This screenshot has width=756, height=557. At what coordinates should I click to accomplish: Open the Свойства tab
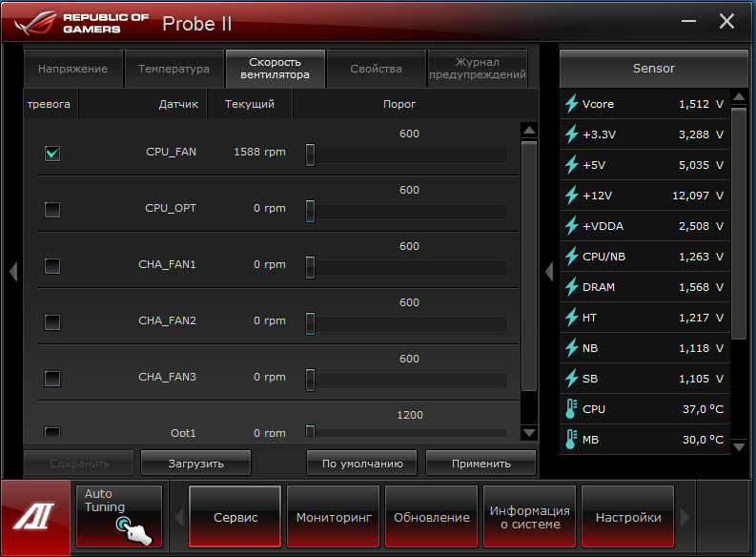(376, 69)
